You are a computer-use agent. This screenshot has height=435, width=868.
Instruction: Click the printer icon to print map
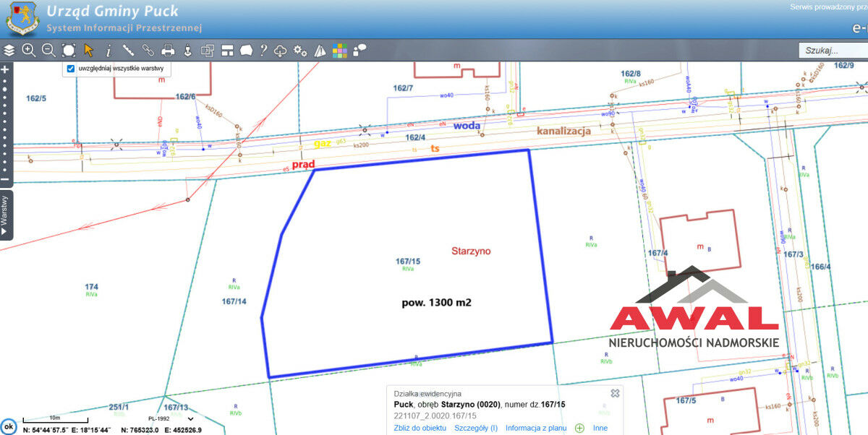[x=168, y=50]
